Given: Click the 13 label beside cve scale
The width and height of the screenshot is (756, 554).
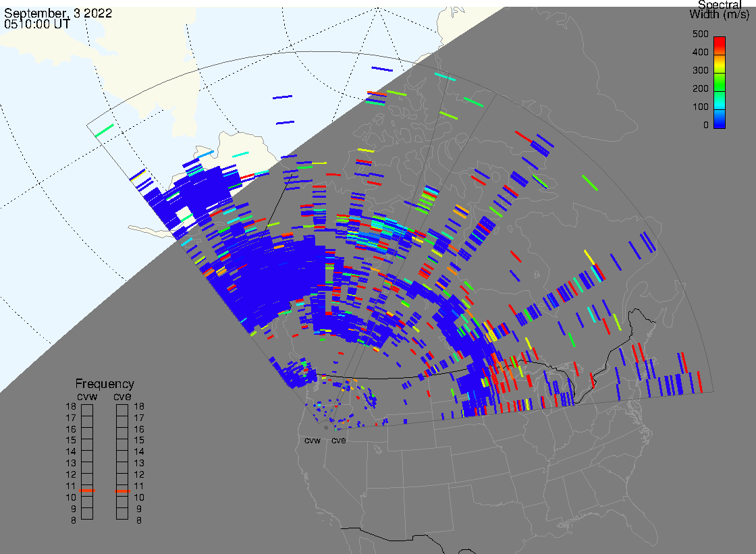Looking at the screenshot, I should point(139,464).
